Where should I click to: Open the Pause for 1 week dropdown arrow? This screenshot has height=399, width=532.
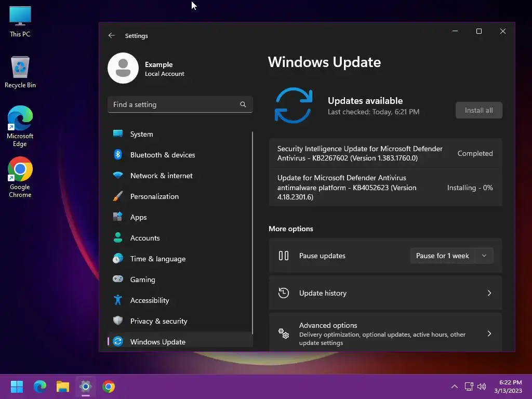pos(484,256)
